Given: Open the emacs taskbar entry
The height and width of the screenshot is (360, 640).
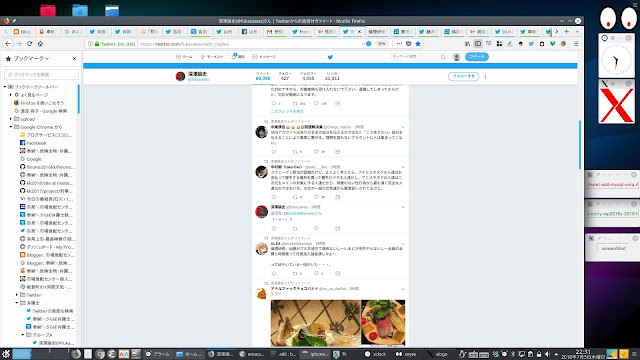Looking at the screenshot, I should tap(252, 354).
